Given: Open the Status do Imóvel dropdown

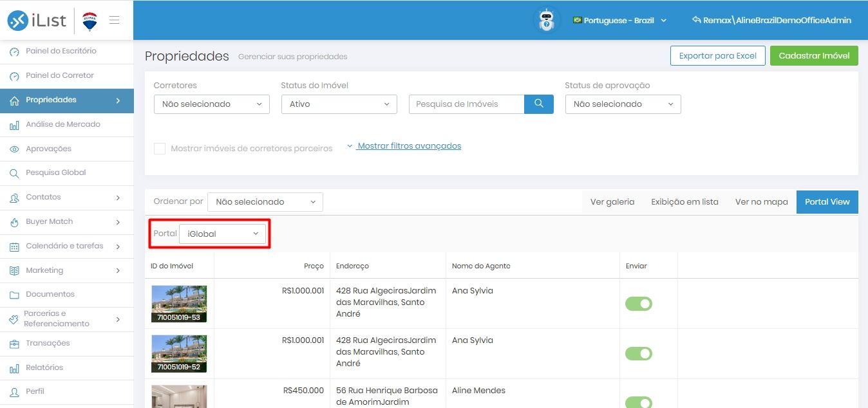Looking at the screenshot, I should [339, 104].
